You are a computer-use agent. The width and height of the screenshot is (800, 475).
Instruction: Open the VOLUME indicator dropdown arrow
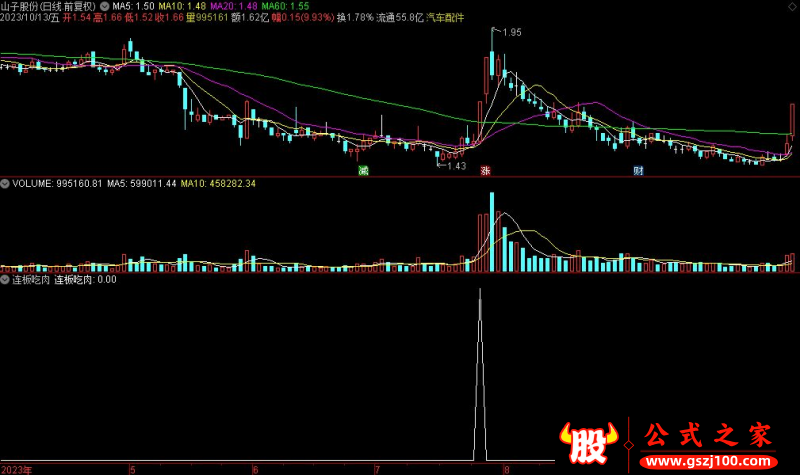[x=5, y=184]
